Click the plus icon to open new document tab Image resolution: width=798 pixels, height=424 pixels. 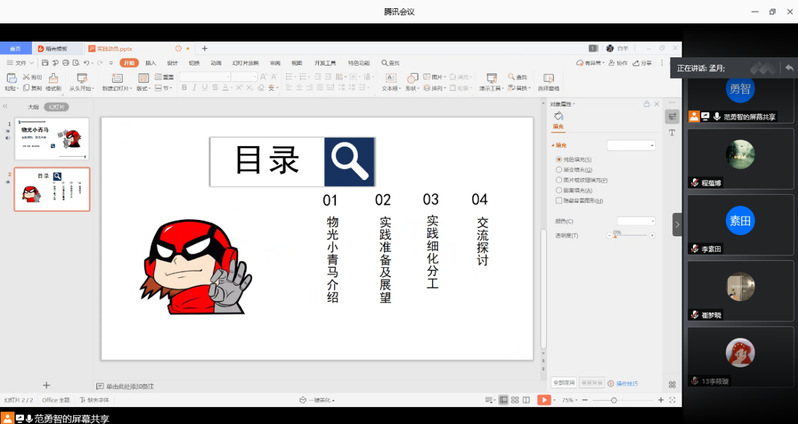pos(205,48)
